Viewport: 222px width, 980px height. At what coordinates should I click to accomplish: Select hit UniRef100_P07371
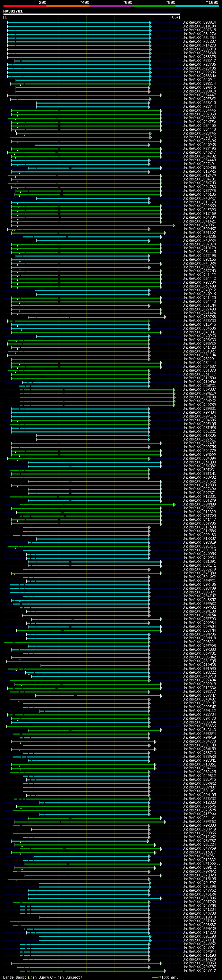(x=199, y=493)
